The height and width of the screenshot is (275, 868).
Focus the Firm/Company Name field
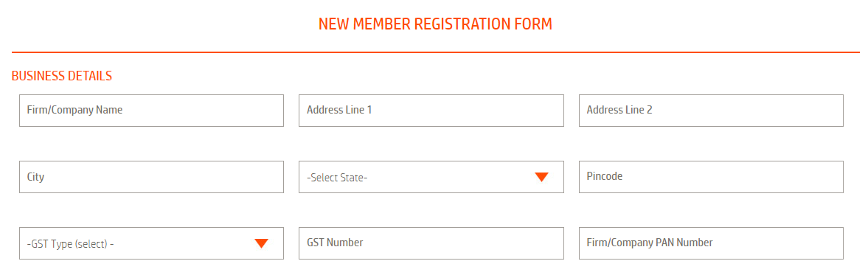coord(151,111)
